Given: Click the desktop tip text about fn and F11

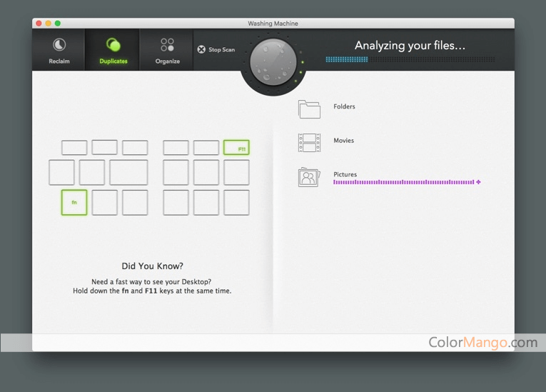Looking at the screenshot, I should coord(152,286).
